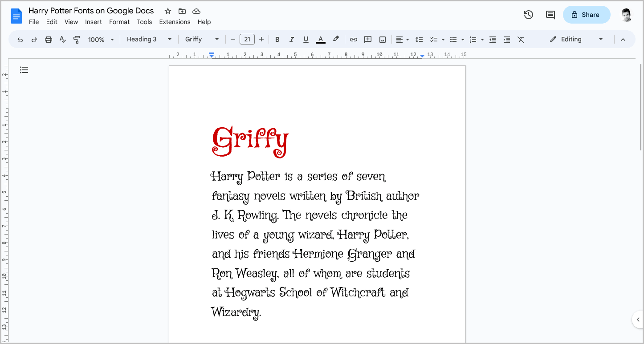Click the Insert link icon

point(353,39)
